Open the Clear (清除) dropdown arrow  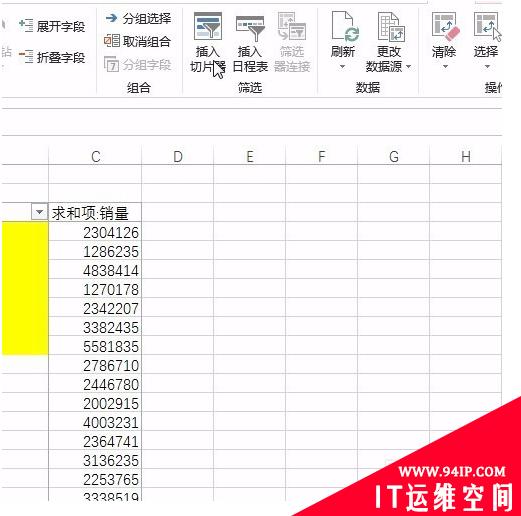pyautogui.click(x=445, y=67)
